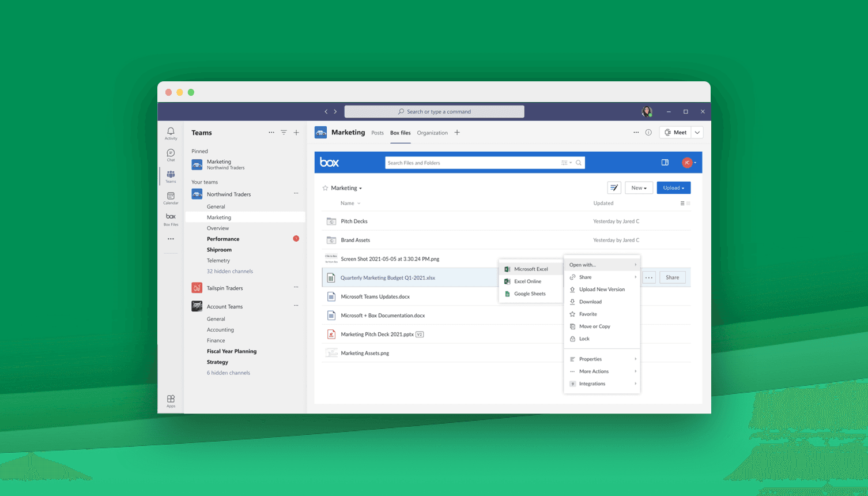The width and height of the screenshot is (868, 496).
Task: Open the Calendar icon in sidebar
Action: click(x=171, y=198)
